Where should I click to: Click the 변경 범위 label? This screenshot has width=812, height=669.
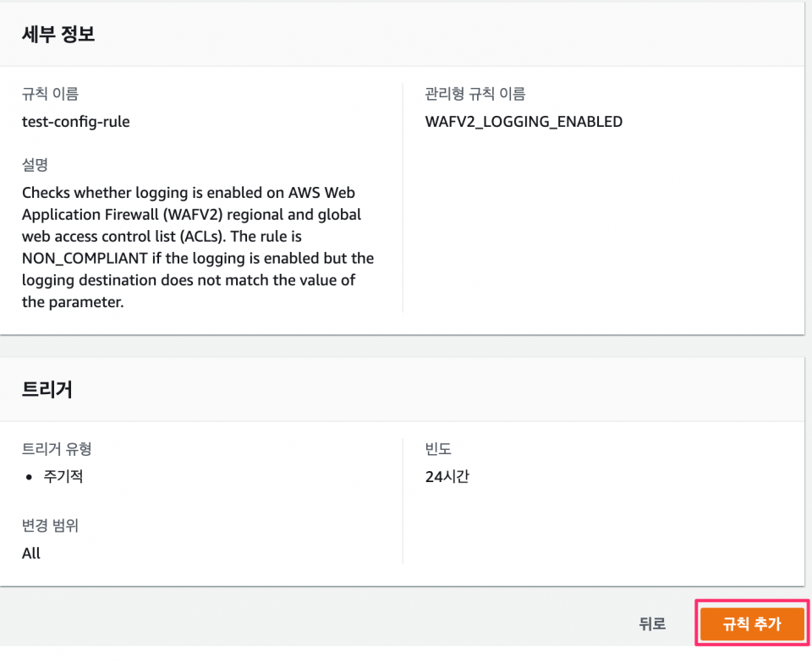click(51, 525)
